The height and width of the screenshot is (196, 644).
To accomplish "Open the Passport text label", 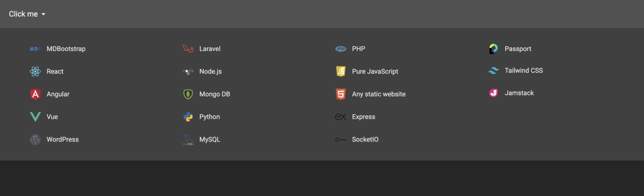I will click(518, 49).
